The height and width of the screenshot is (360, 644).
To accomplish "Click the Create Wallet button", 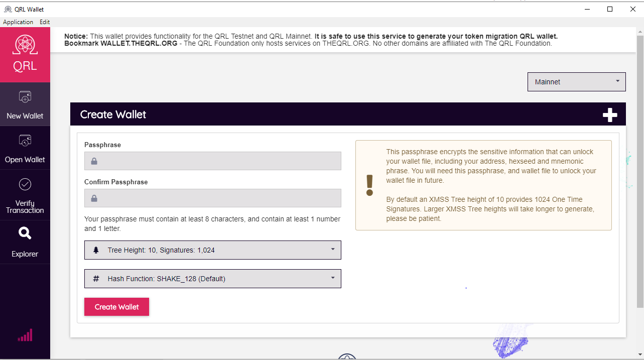I will point(116,307).
